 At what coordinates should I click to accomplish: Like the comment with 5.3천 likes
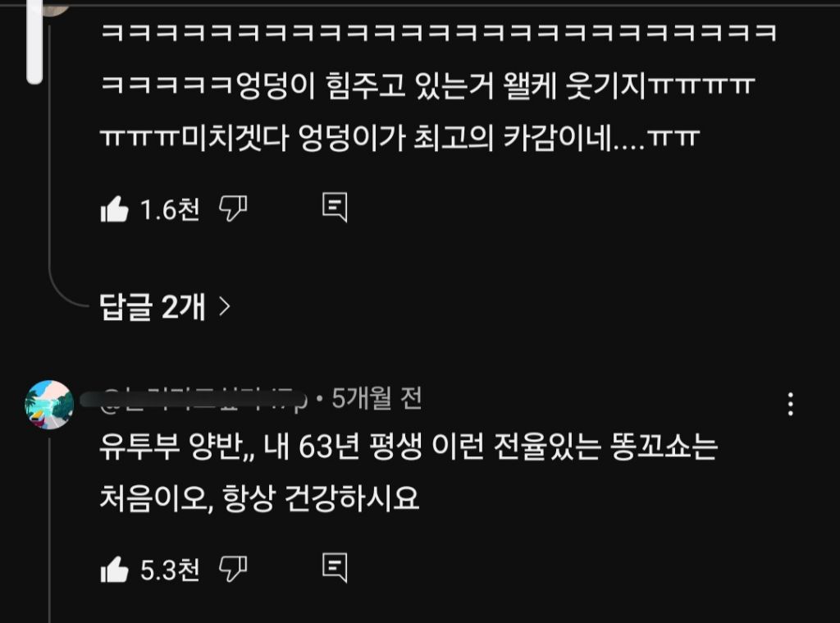[115, 569]
